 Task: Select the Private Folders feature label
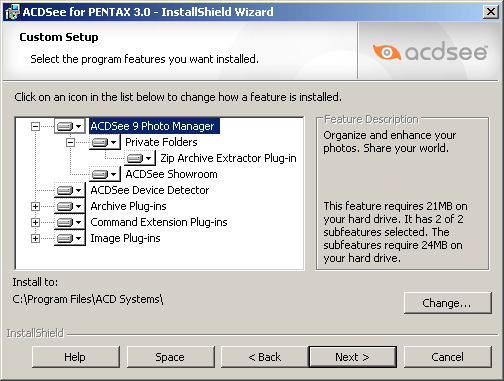pos(161,142)
